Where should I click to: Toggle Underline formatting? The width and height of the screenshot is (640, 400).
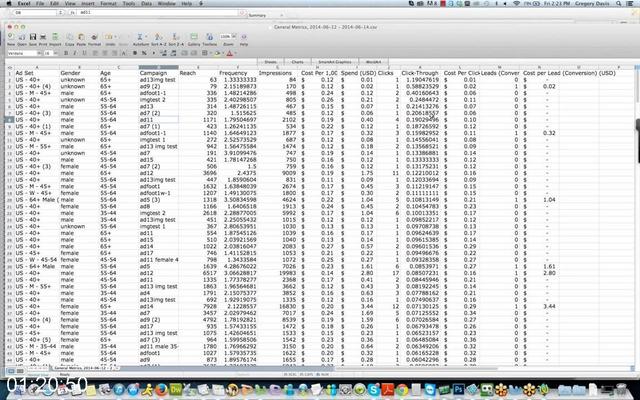coord(84,53)
